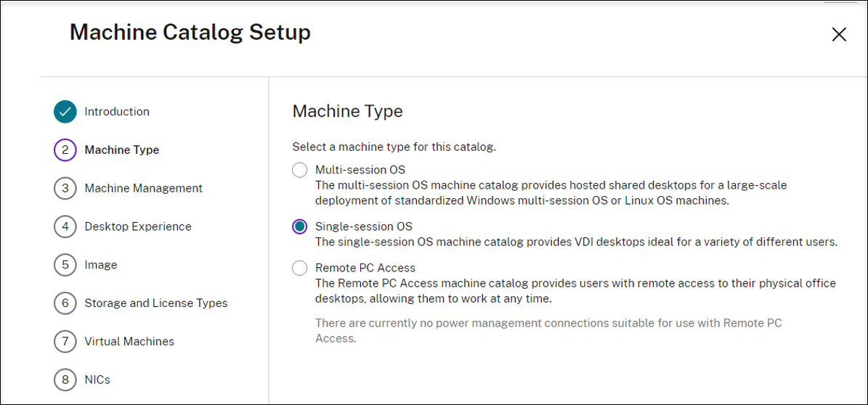This screenshot has width=868, height=405.
Task: Click the Multi-session OS label text
Action: 360,170
